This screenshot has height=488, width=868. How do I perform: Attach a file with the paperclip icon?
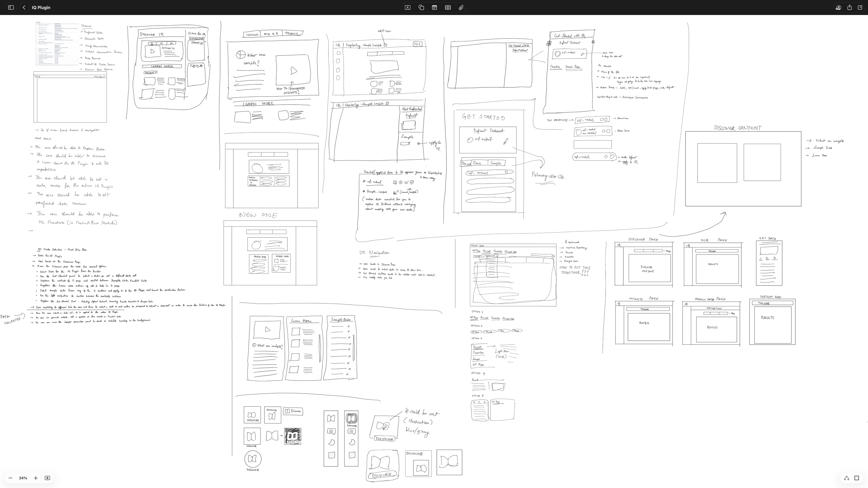coord(461,7)
